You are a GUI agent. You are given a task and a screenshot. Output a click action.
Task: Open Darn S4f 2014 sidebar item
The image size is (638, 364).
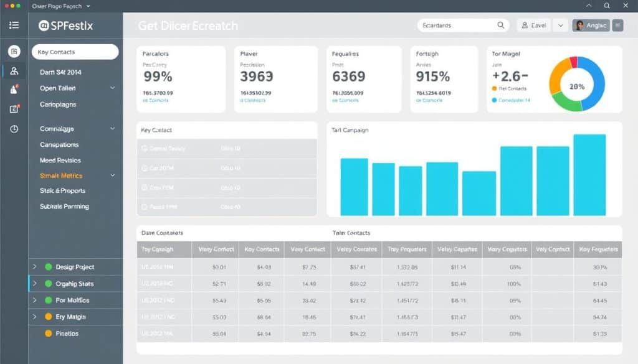60,72
